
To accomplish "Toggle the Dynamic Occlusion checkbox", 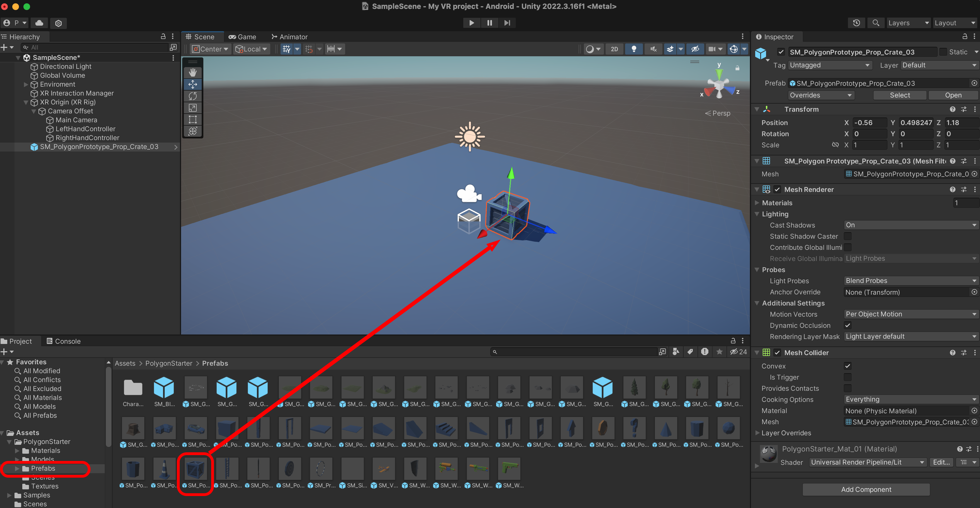I will point(847,326).
